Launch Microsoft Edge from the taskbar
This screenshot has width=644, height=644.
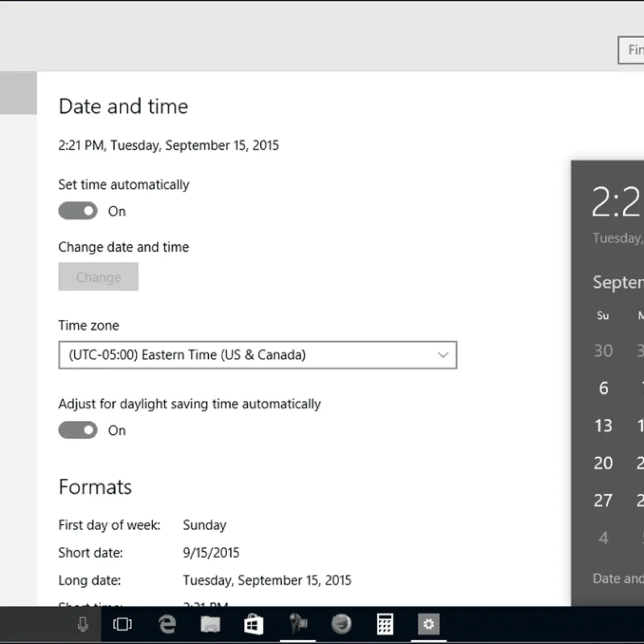pos(167,624)
